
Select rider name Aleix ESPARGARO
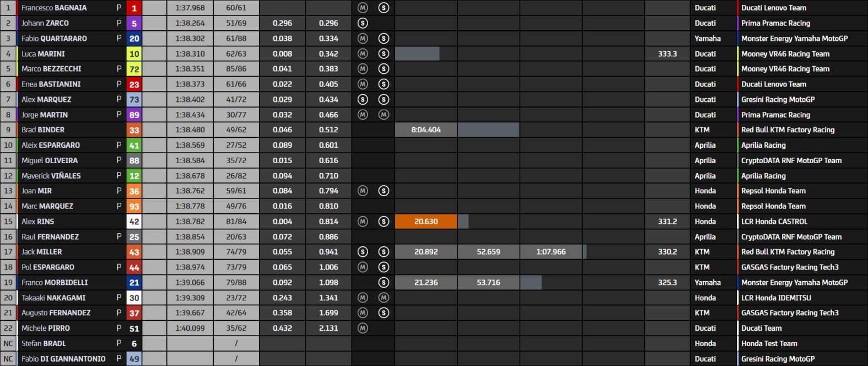[51, 145]
